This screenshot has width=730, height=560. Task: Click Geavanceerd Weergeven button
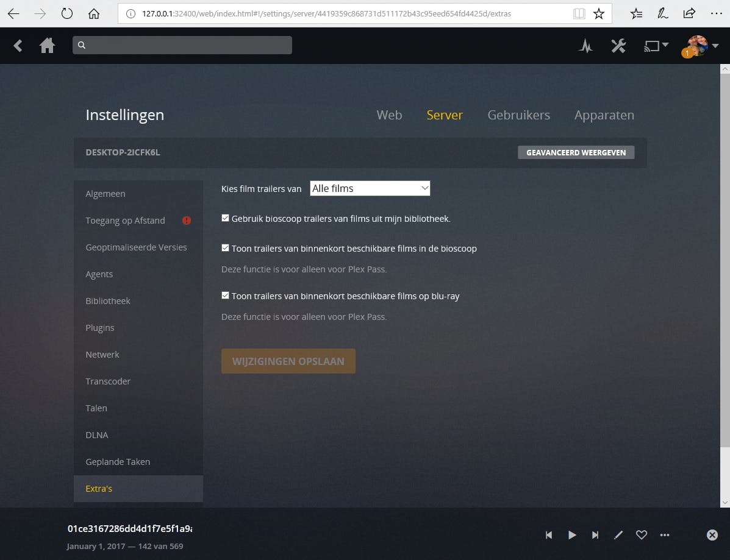[x=576, y=152]
